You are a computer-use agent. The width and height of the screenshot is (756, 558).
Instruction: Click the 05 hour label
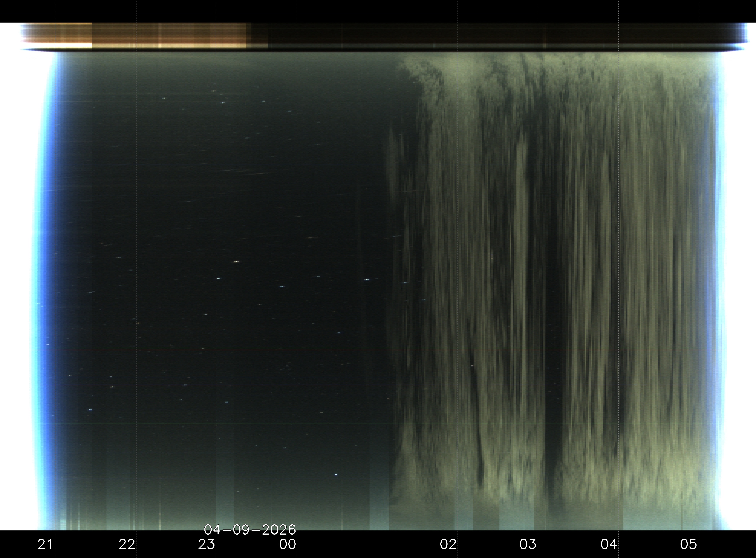click(688, 544)
